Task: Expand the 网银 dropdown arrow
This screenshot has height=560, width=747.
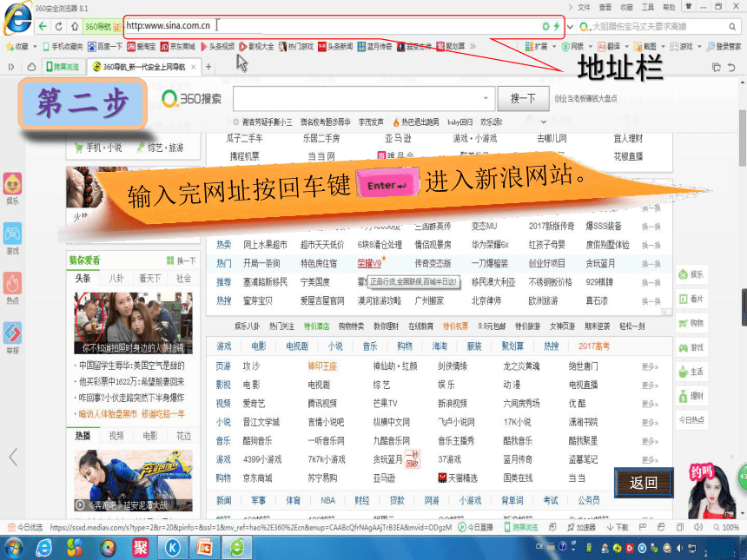Action: click(x=590, y=47)
